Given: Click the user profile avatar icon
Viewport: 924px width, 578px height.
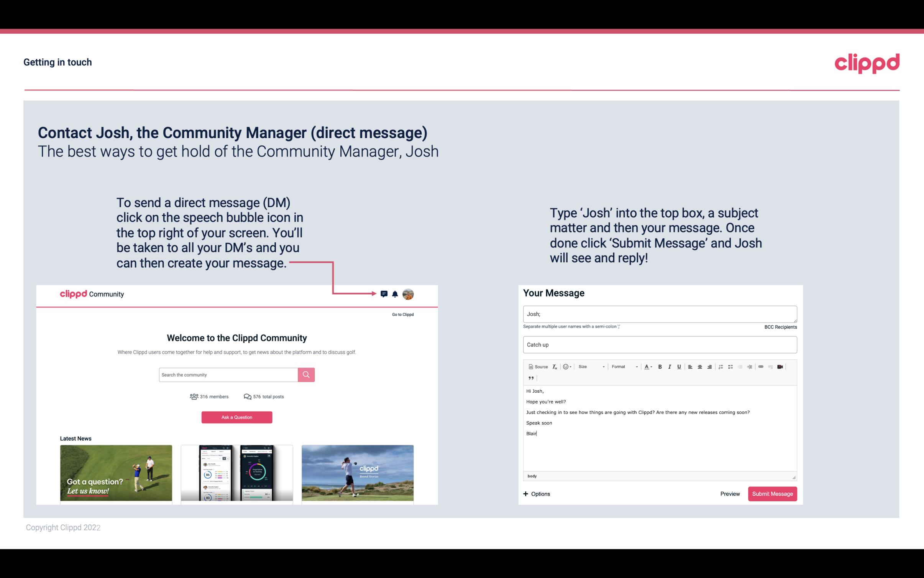Looking at the screenshot, I should 408,294.
